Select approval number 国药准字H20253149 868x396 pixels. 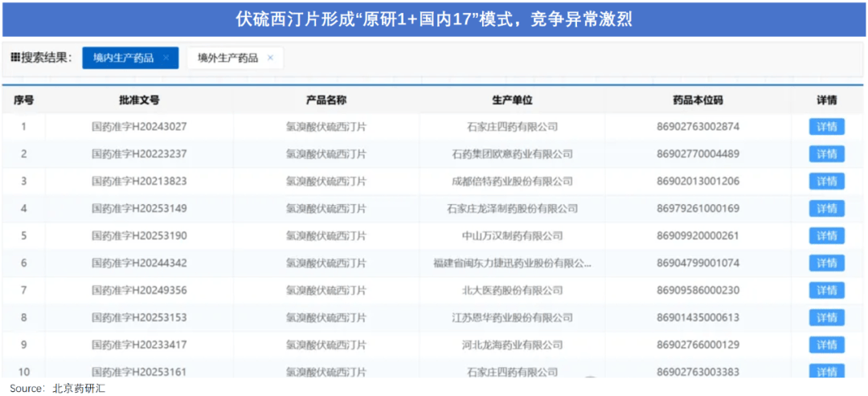click(139, 209)
